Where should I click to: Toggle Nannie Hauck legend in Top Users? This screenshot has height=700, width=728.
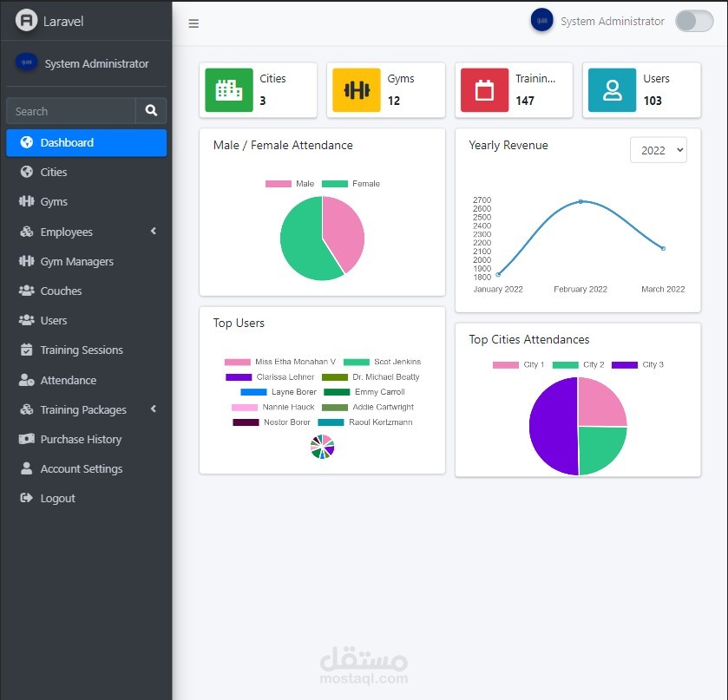[273, 407]
